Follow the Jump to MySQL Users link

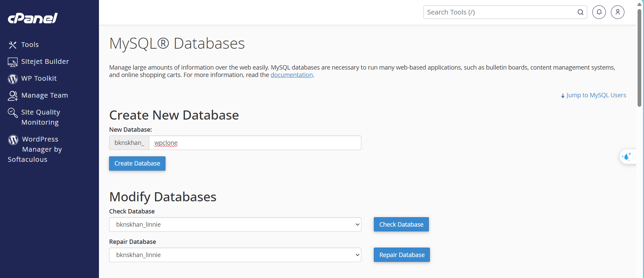596,95
